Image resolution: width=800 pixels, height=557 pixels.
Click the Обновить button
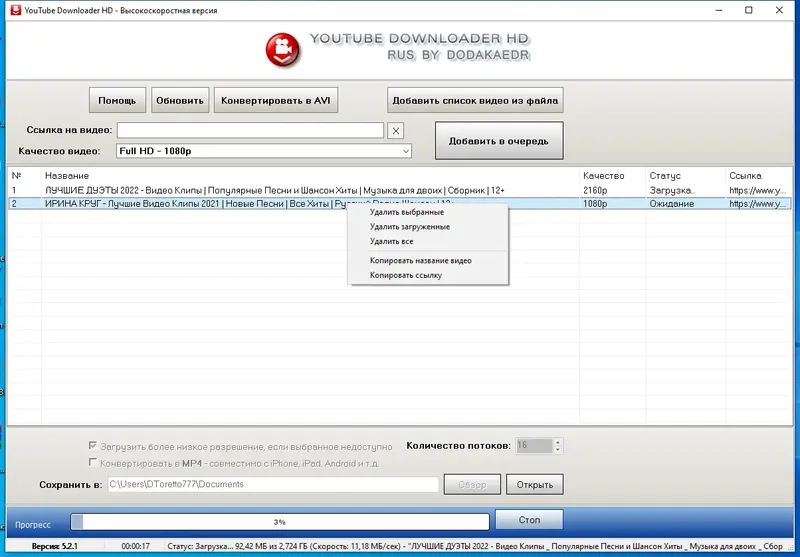pyautogui.click(x=180, y=100)
